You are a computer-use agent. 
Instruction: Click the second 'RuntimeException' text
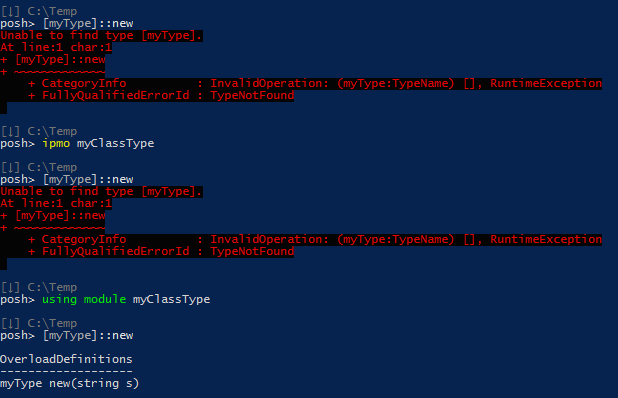click(546, 240)
